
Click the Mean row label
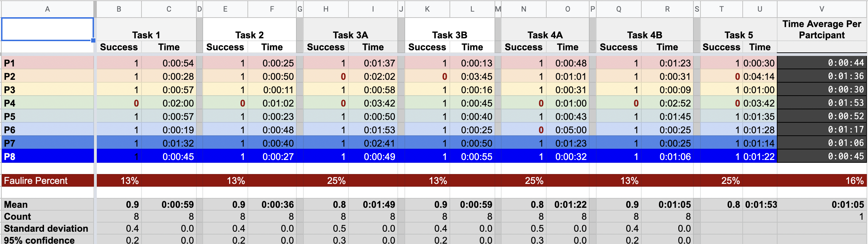coord(48,204)
